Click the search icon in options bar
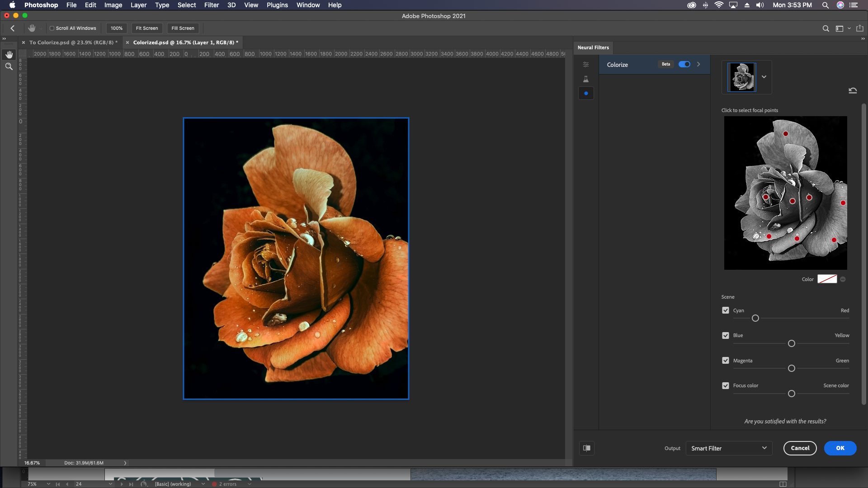868x488 pixels. [826, 28]
